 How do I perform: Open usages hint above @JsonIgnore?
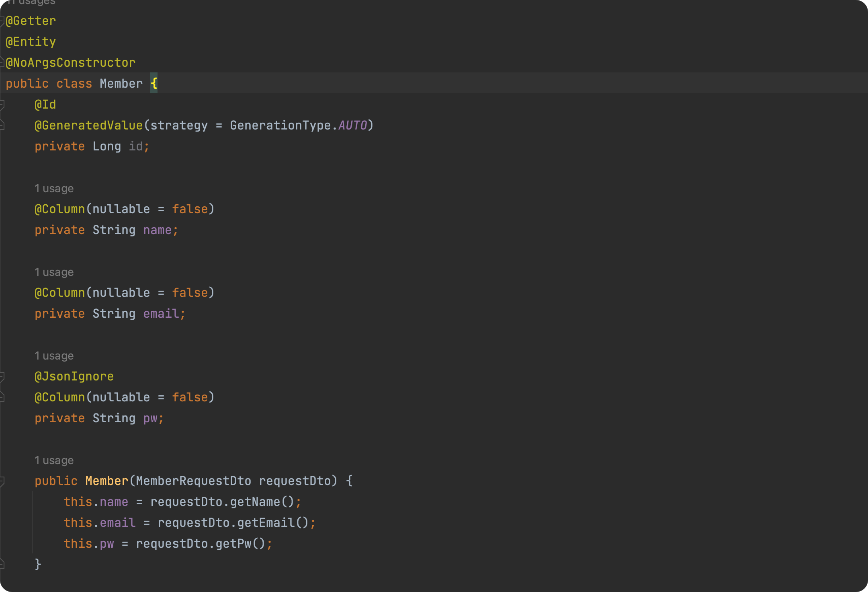pos(54,356)
